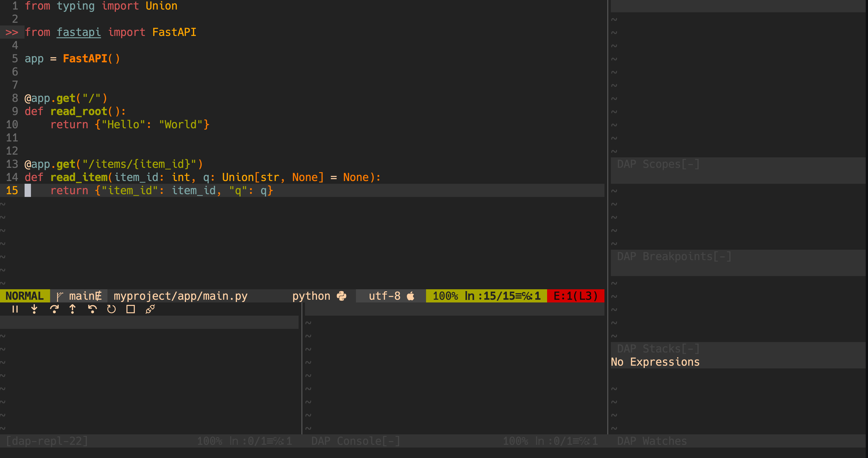The height and width of the screenshot is (458, 868).
Task: Expand the DAP Scopes panel
Action: tap(657, 164)
